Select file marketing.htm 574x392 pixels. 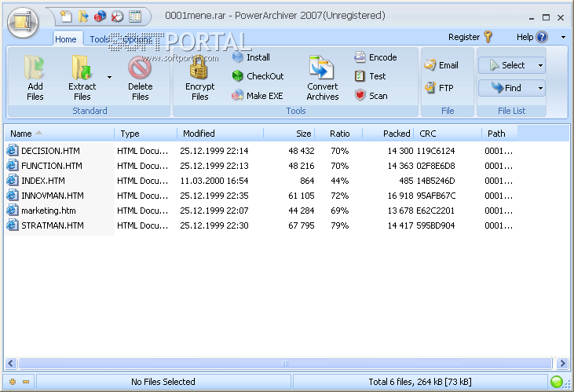(x=49, y=211)
